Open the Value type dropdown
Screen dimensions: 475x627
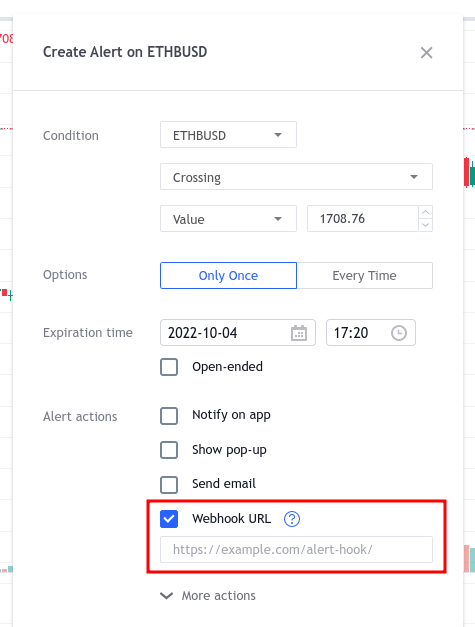point(228,218)
